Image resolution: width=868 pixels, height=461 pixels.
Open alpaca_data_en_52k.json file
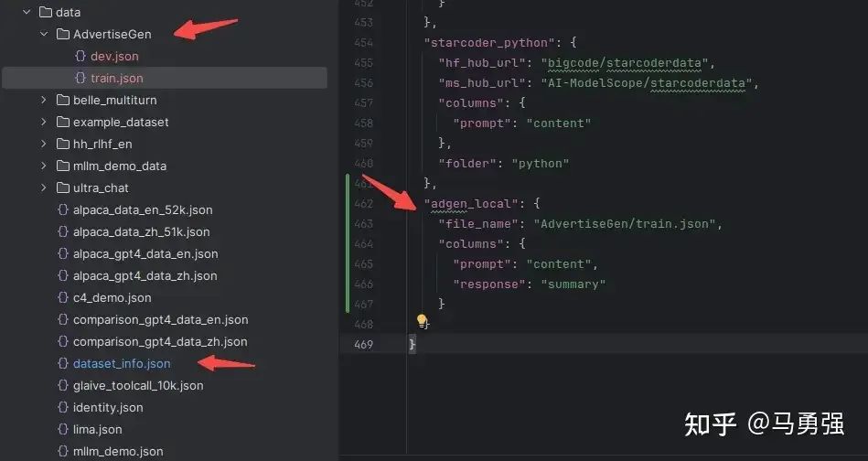tap(143, 209)
